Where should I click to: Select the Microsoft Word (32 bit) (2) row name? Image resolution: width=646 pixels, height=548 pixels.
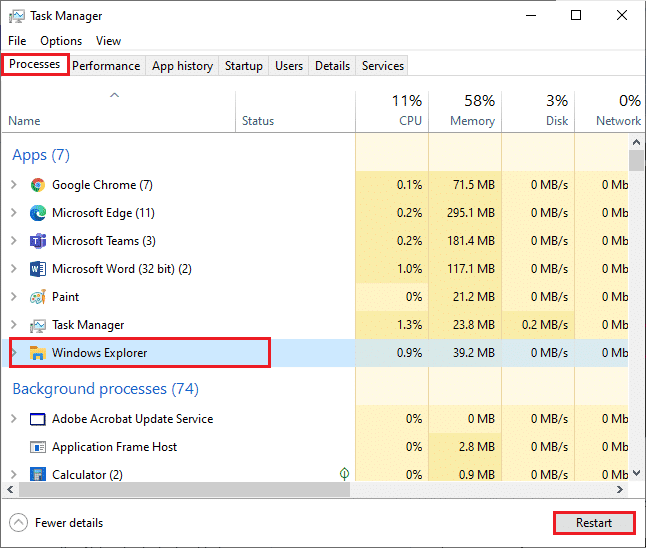click(x=122, y=269)
